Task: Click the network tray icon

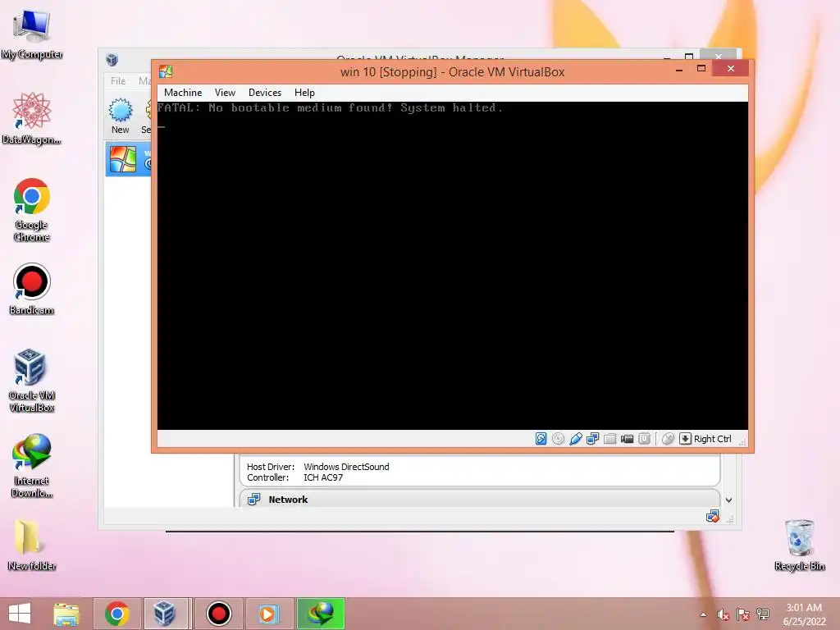Action: (x=763, y=614)
